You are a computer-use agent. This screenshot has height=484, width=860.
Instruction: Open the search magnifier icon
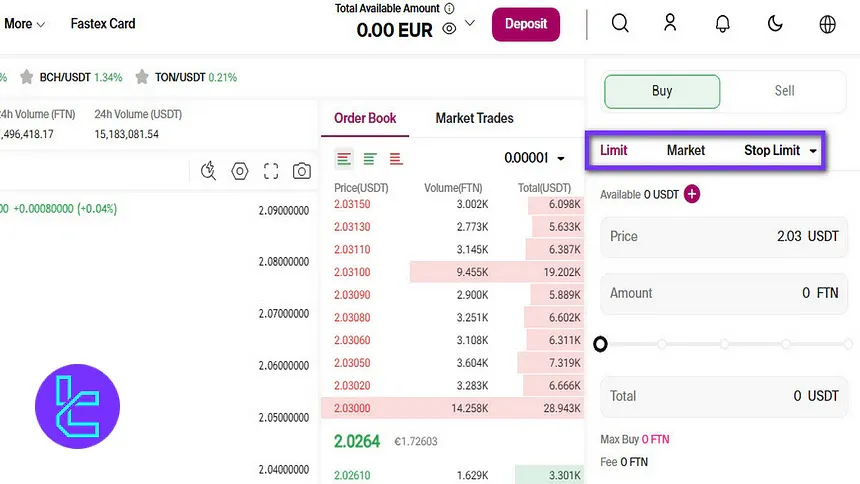(620, 24)
